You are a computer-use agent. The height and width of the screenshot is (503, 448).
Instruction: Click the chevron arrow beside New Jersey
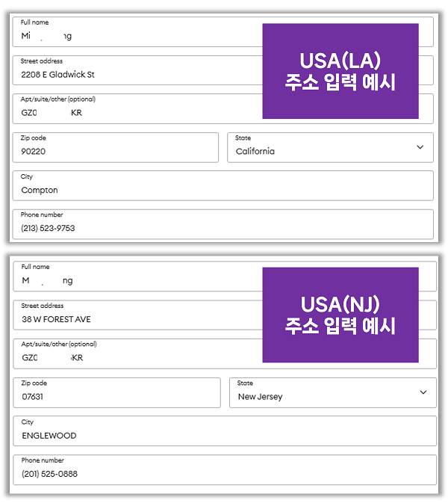(x=423, y=392)
